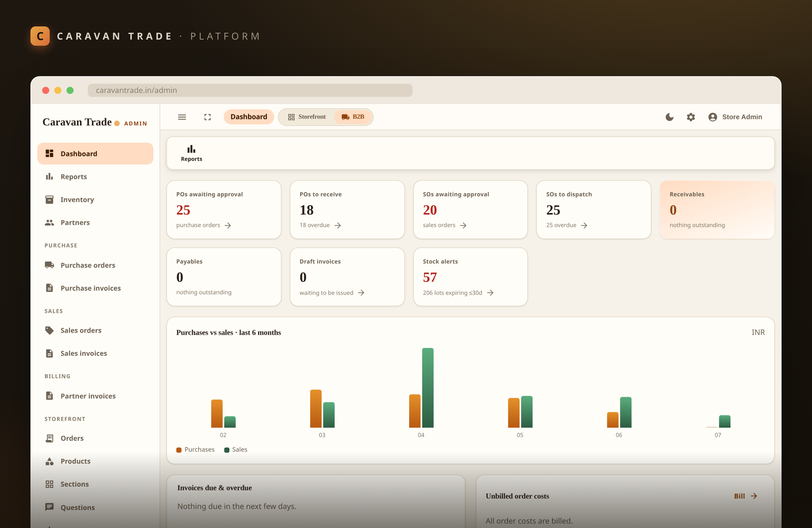Image resolution: width=812 pixels, height=528 pixels.
Task: Click the Sales invoices document icon
Action: [49, 353]
